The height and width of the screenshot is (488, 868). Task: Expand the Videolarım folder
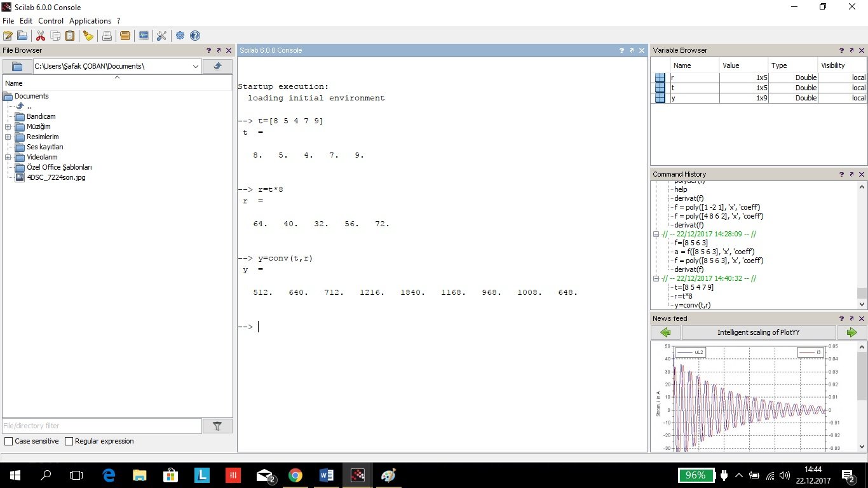[8, 157]
